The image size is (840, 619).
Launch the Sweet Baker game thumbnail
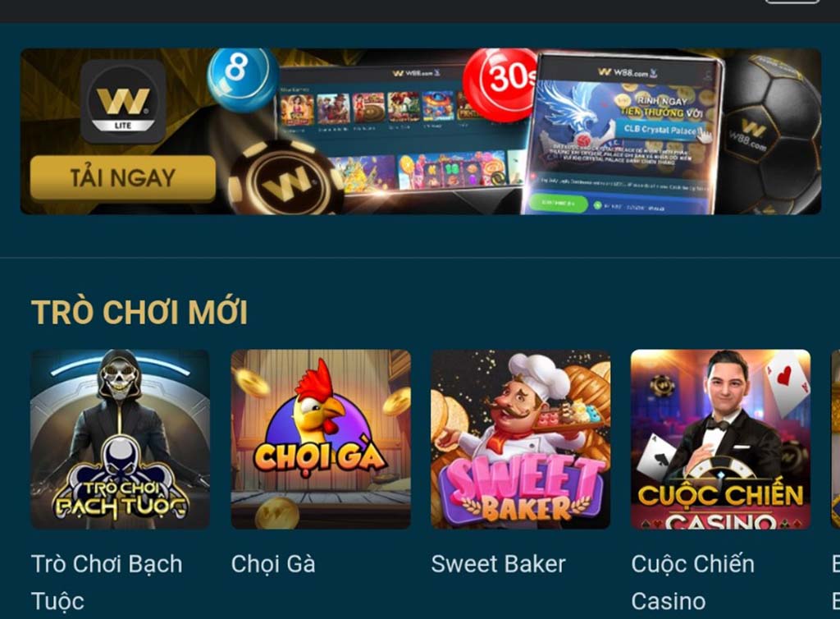[521, 439]
